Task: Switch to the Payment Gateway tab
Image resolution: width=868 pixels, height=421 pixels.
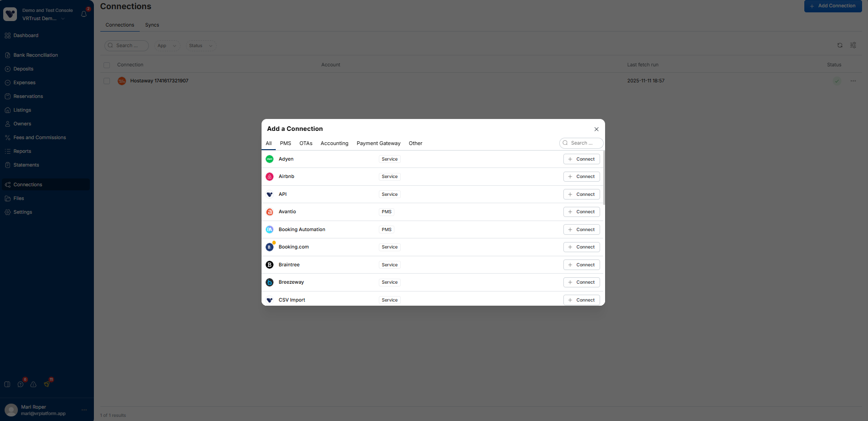Action: pos(378,143)
